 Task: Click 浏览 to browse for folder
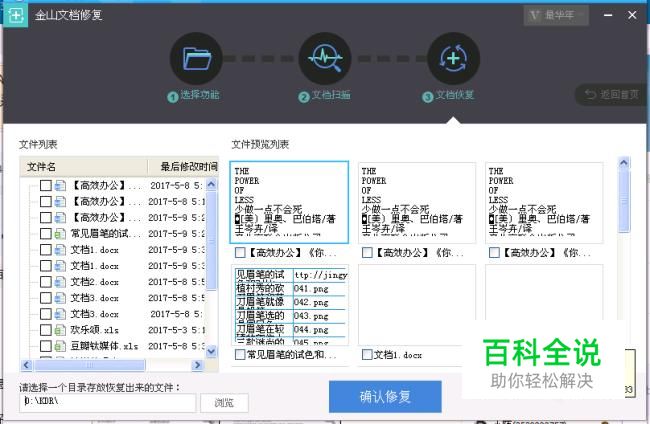[x=224, y=403]
